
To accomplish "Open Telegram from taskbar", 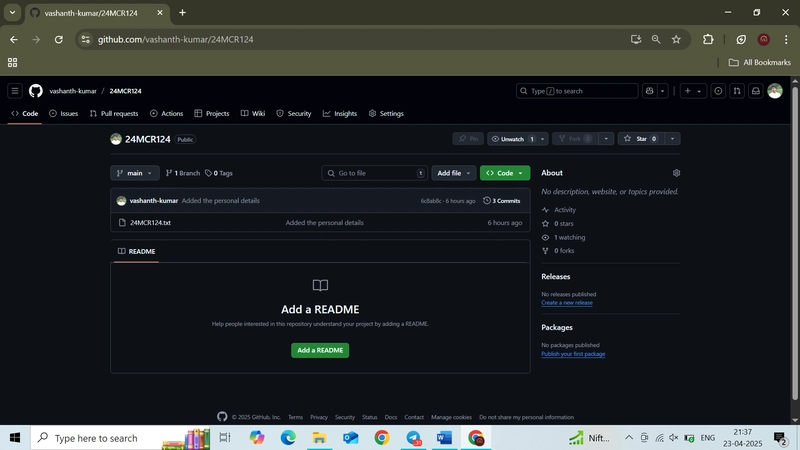I will click(x=413, y=438).
